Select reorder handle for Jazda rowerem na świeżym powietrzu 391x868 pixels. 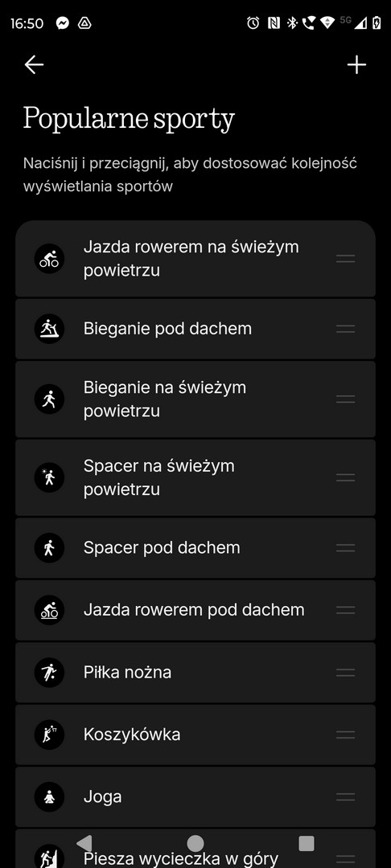click(346, 259)
